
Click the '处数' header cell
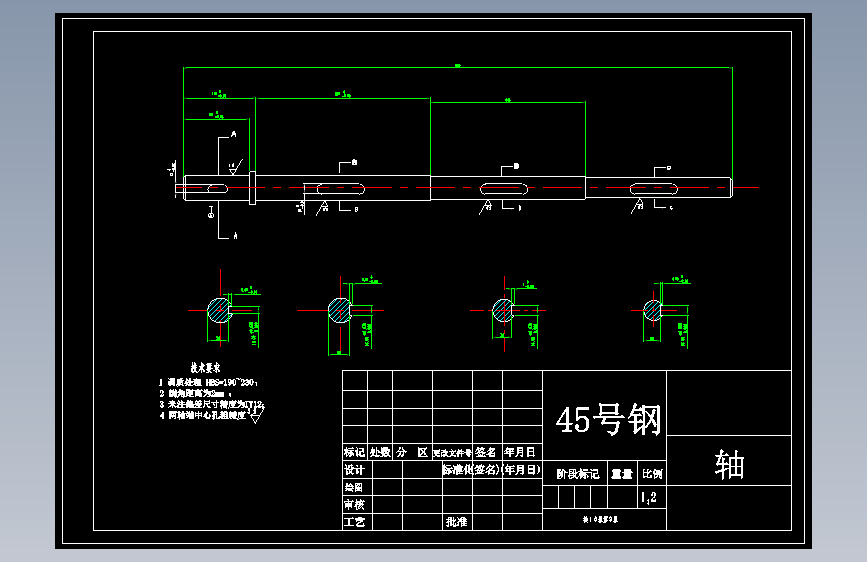coord(380,452)
